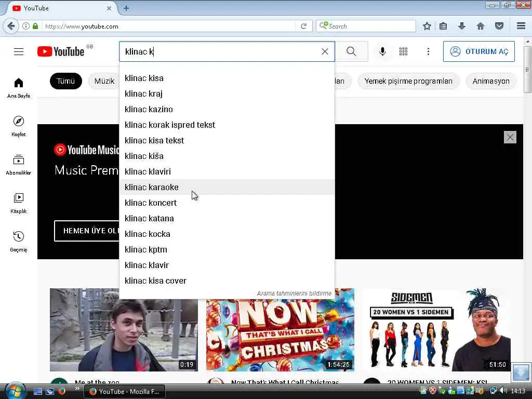Go to Firefox home page icon

481,26
